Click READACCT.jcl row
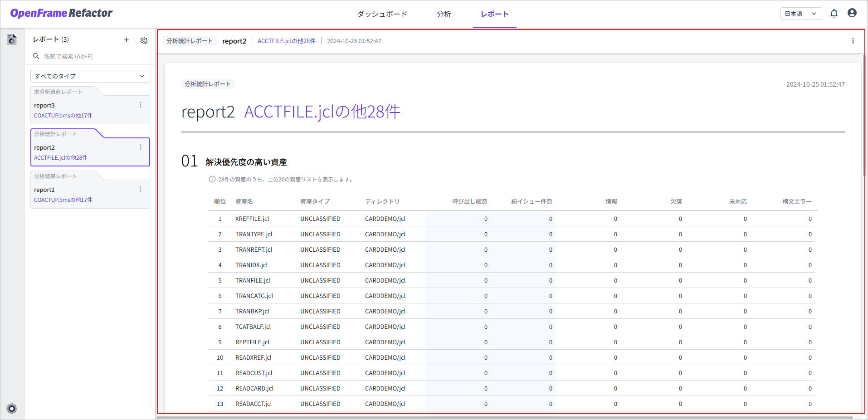Image resolution: width=868 pixels, height=420 pixels. (x=512, y=404)
